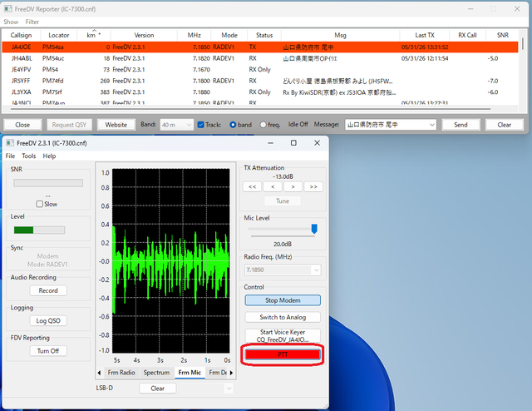Click the FreeDV window title bar icon
The height and width of the screenshot is (411, 532).
pyautogui.click(x=10, y=143)
